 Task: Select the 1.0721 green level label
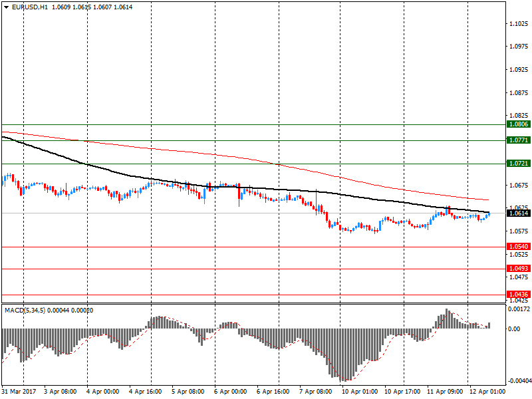click(x=519, y=164)
